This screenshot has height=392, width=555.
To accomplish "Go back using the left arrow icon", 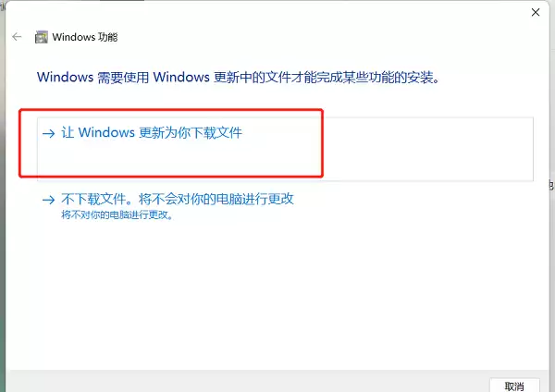I will click(x=17, y=37).
